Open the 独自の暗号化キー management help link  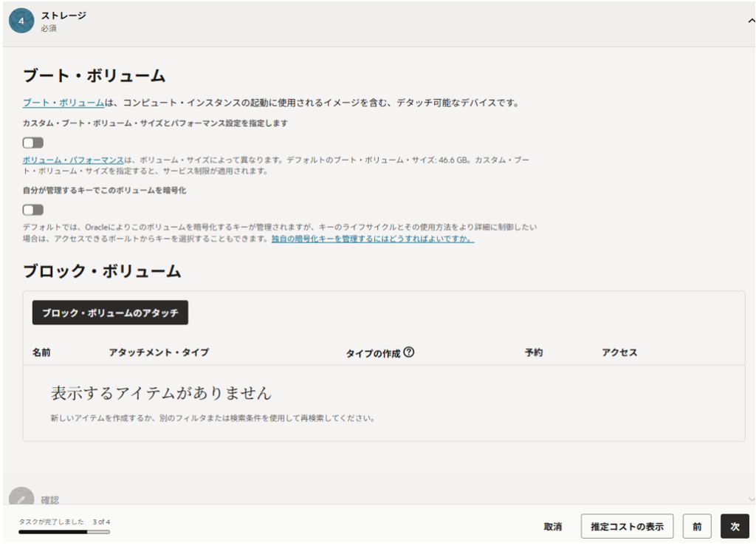tap(372, 239)
